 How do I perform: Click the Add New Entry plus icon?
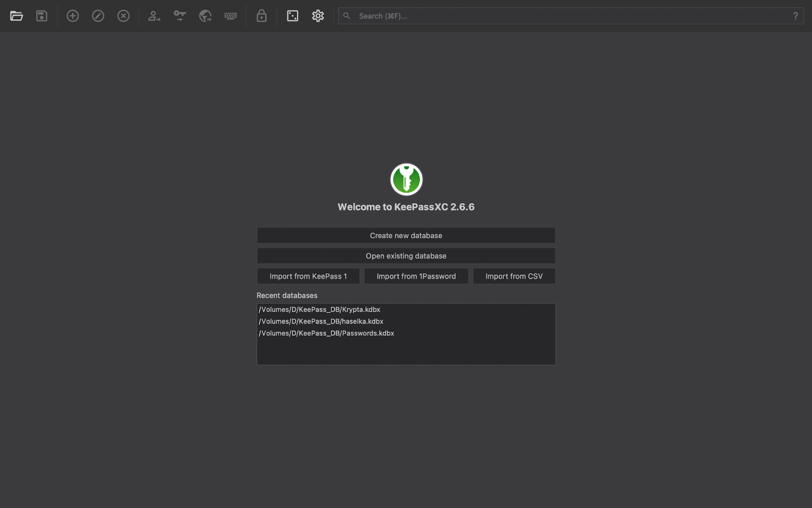[x=73, y=16]
